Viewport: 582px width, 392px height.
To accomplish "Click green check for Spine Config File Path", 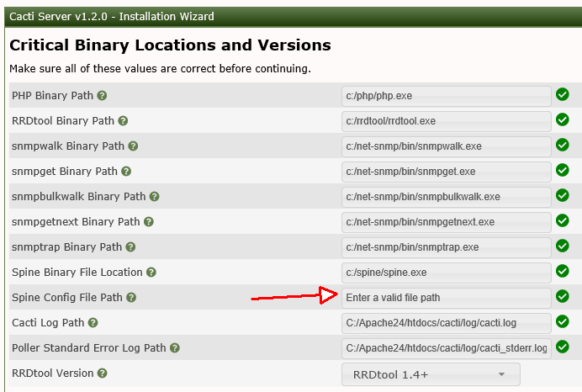I will pyautogui.click(x=563, y=297).
